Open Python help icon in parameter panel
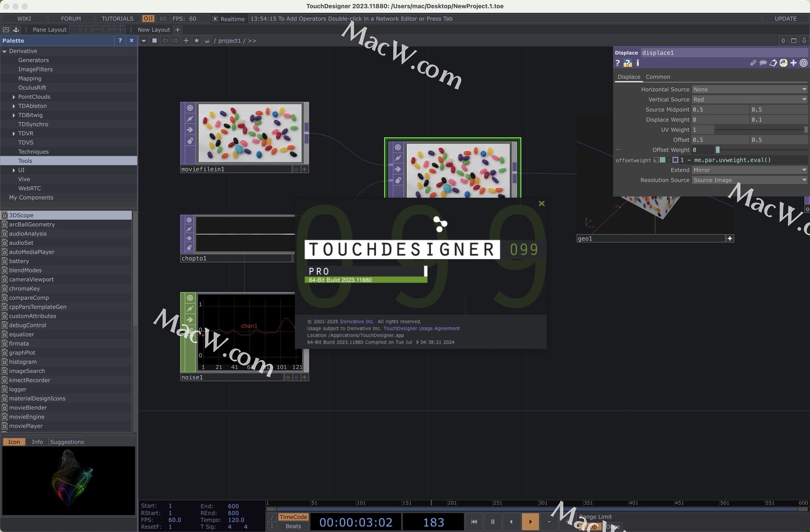Viewport: 810px width, 532px height. coord(628,63)
